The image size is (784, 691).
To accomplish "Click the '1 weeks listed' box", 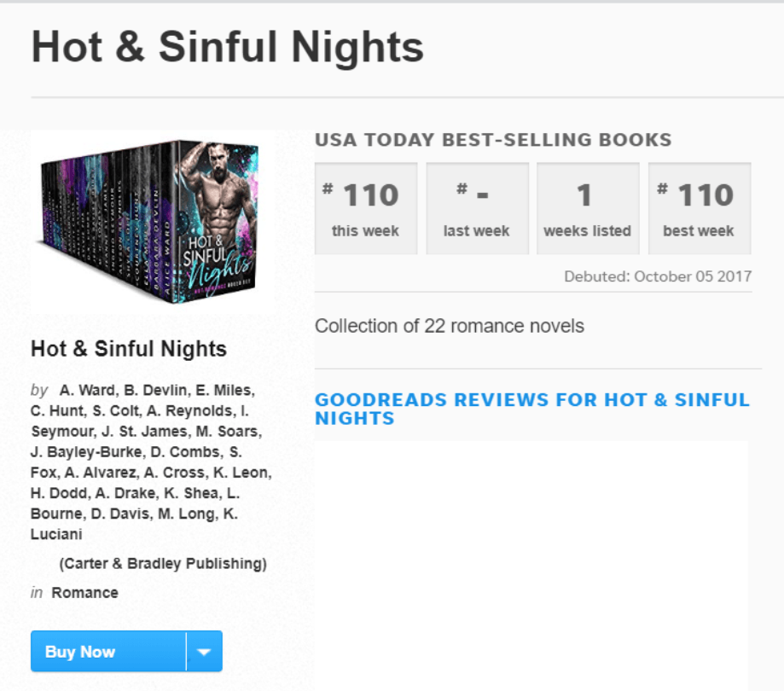I will point(587,209).
